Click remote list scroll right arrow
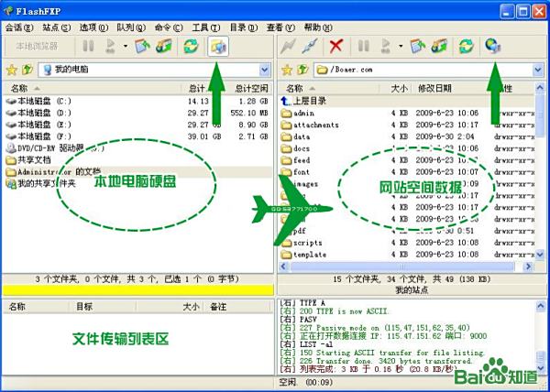Screen dimensions: 550x392 point(528,267)
